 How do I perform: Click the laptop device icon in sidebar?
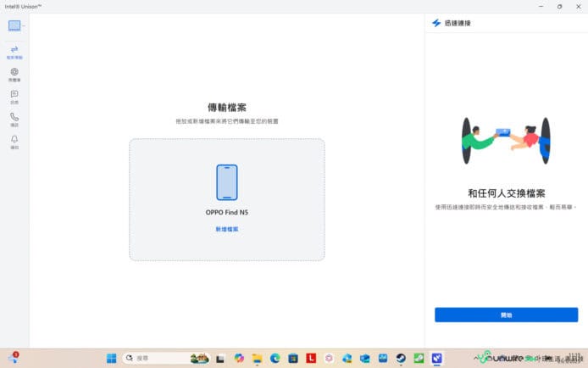[x=14, y=25]
